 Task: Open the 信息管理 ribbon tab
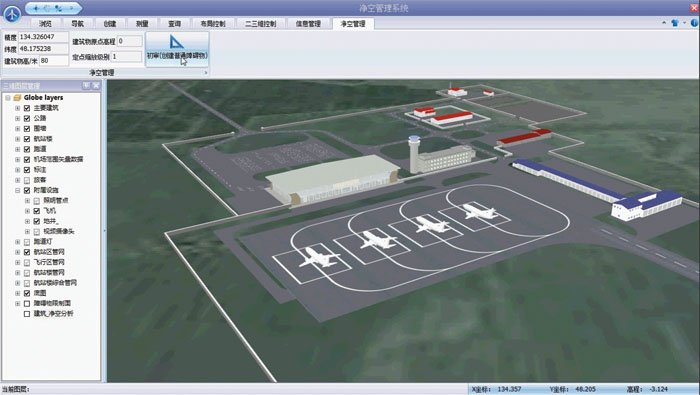pos(308,24)
